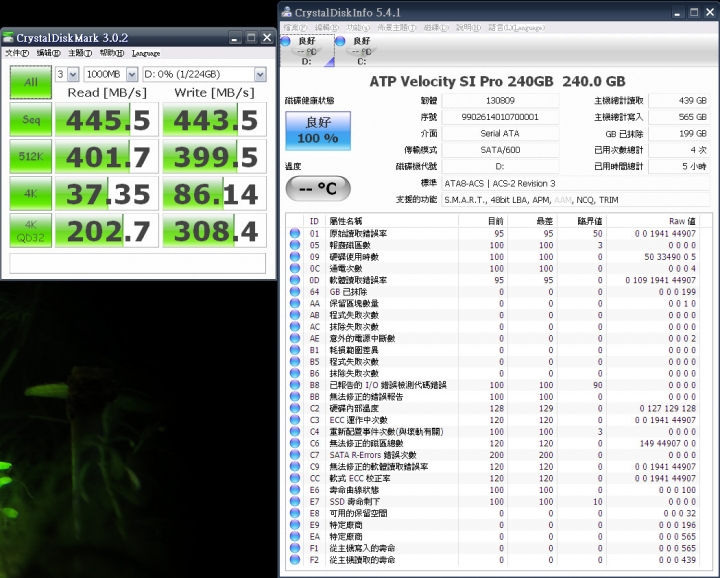This screenshot has width=720, height=578.
Task: Run the 4K benchmark test
Action: tap(31, 193)
